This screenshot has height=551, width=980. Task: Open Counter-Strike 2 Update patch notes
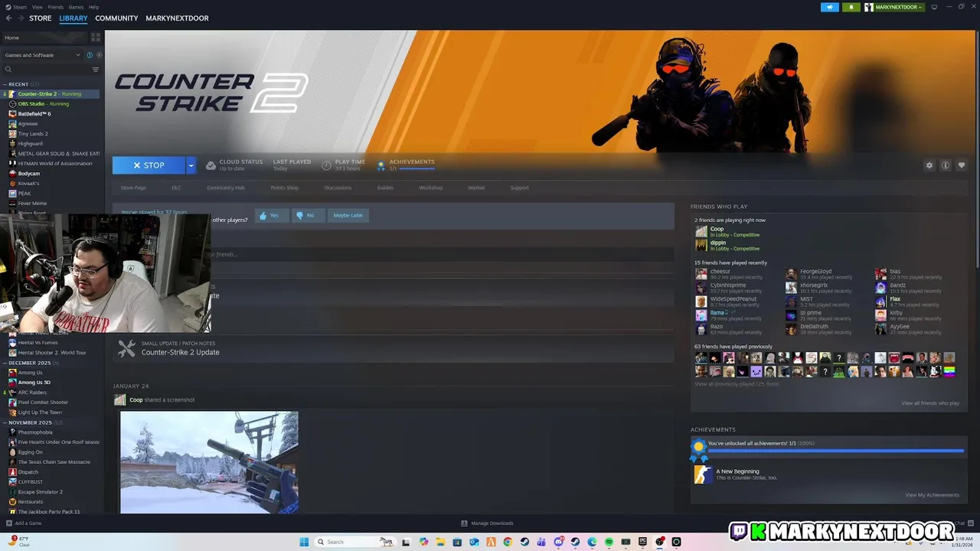pyautogui.click(x=180, y=352)
